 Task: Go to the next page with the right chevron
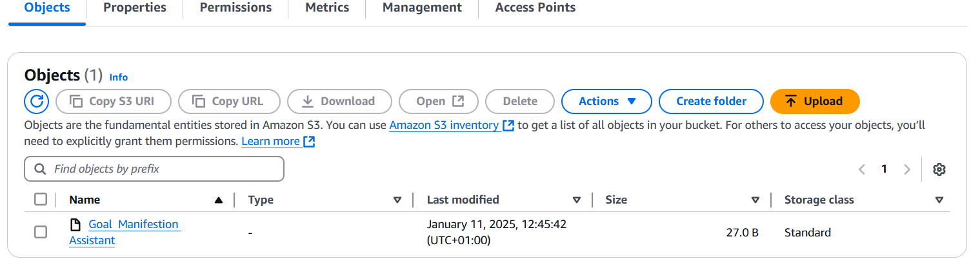[x=907, y=169]
